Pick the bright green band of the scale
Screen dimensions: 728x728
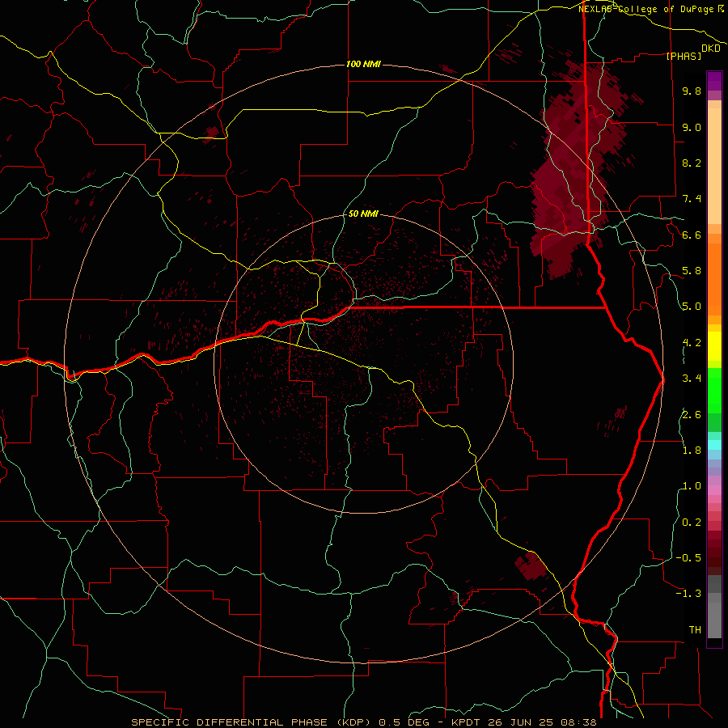pyautogui.click(x=714, y=390)
